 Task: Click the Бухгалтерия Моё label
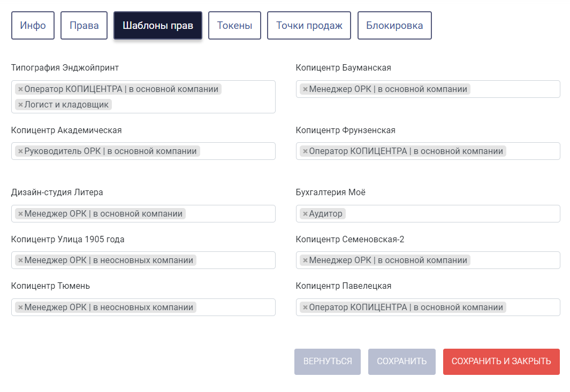(330, 193)
